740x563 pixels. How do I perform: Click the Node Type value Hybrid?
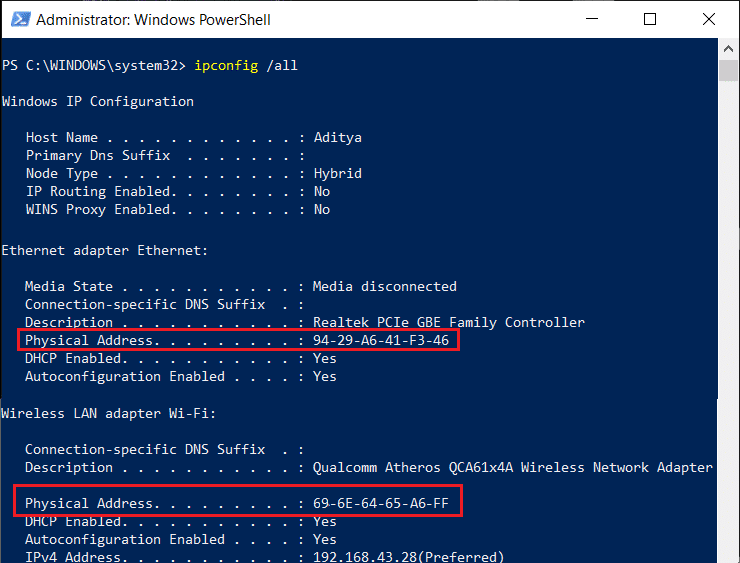[x=337, y=174]
